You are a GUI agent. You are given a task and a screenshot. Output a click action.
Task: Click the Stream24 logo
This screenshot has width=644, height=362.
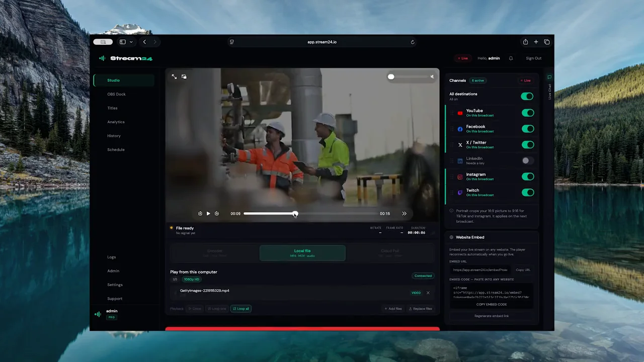click(x=125, y=58)
